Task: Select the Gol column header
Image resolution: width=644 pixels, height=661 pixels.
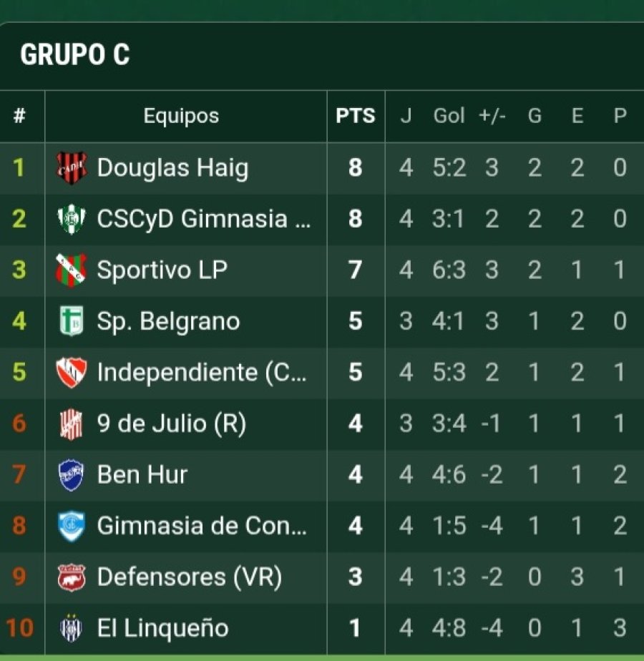Action: coord(449,116)
